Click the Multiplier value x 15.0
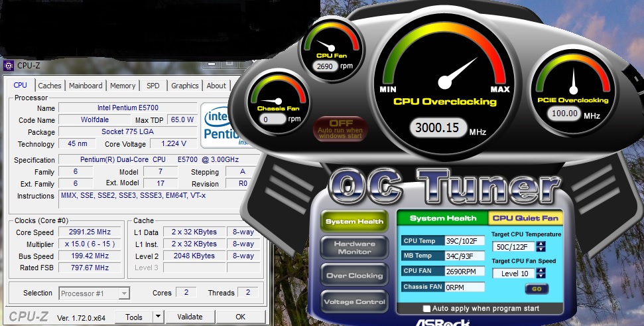 [90, 244]
